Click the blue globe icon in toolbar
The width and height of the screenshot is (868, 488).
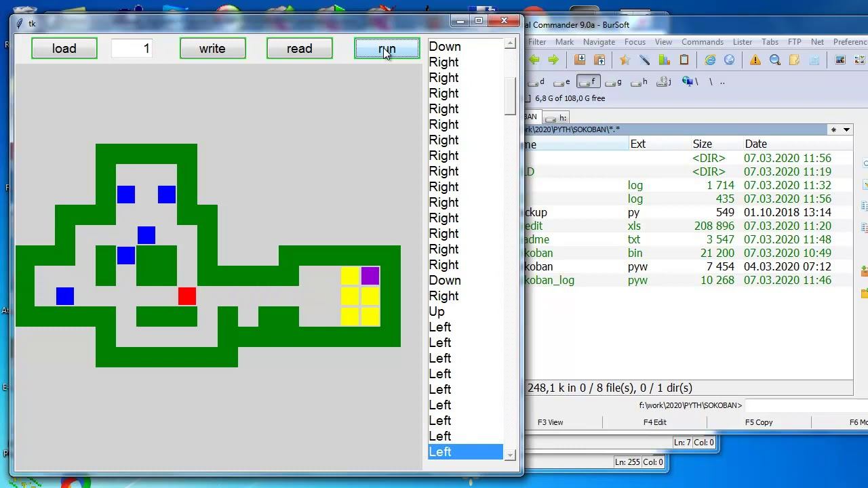click(x=730, y=60)
